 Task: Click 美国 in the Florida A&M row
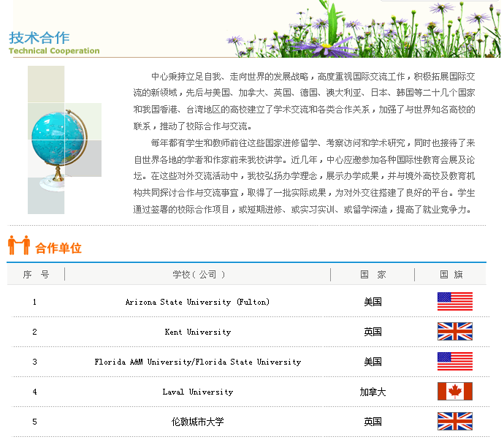click(373, 362)
